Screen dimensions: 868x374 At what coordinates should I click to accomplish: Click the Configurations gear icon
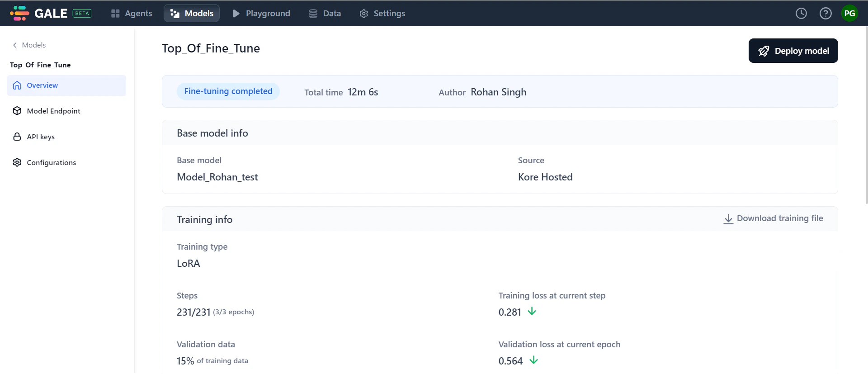pos(17,162)
